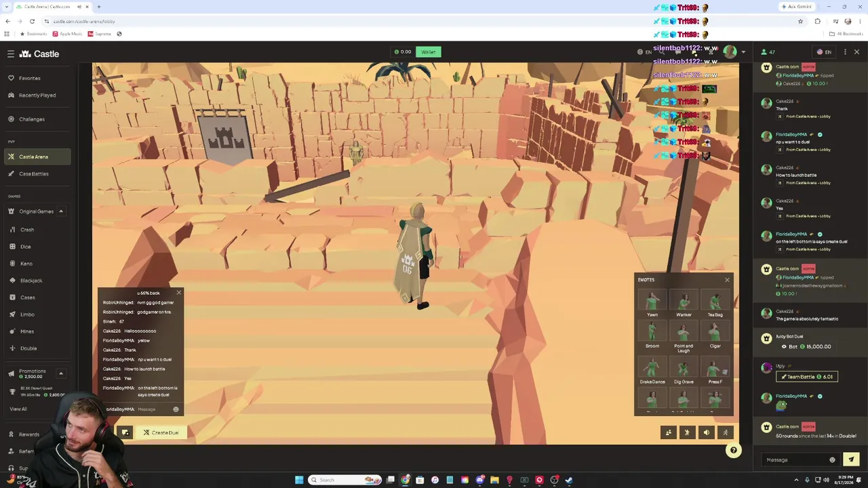Image resolution: width=868 pixels, height=488 pixels.
Task: Close the chat side panel
Action: [x=856, y=52]
